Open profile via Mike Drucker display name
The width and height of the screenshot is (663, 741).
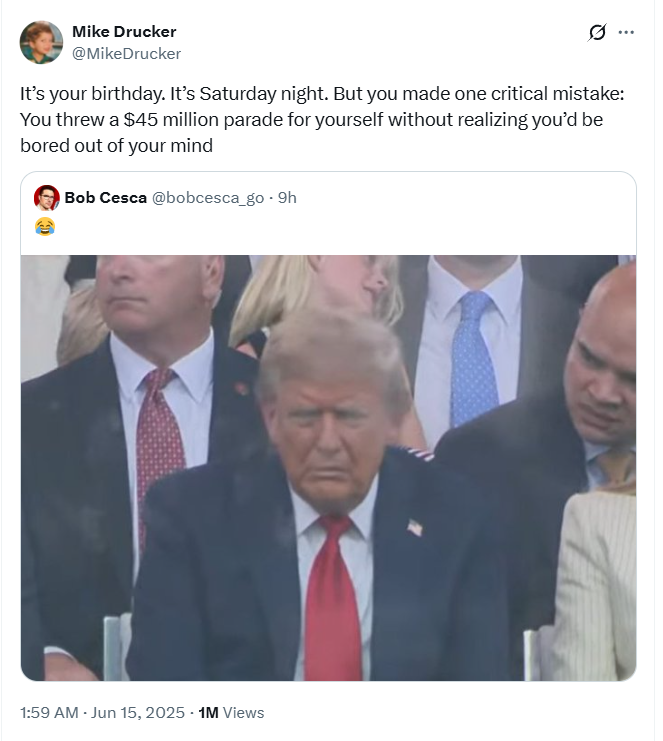pos(124,32)
